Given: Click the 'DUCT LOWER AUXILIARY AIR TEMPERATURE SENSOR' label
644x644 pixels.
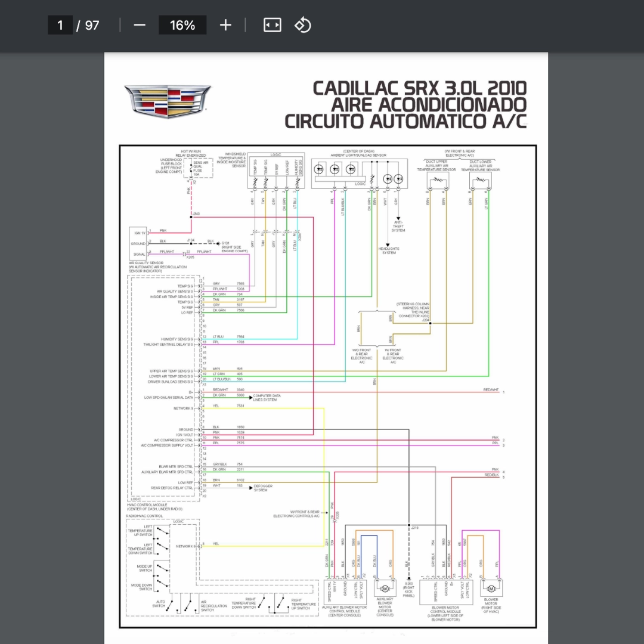Looking at the screenshot, I should [x=480, y=166].
